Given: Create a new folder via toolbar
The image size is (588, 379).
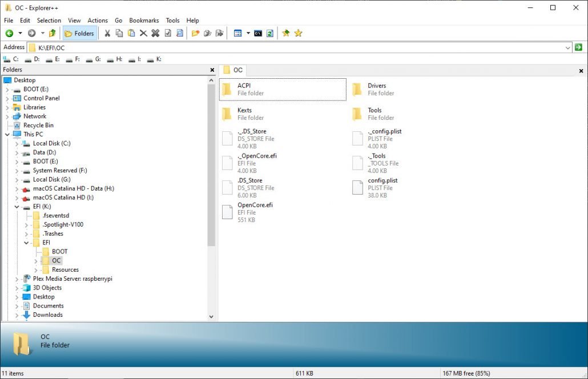Looking at the screenshot, I should tap(195, 33).
